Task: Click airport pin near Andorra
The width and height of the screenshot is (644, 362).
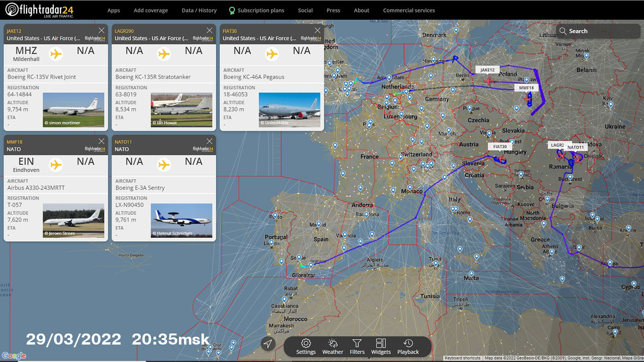Action: pos(366,215)
